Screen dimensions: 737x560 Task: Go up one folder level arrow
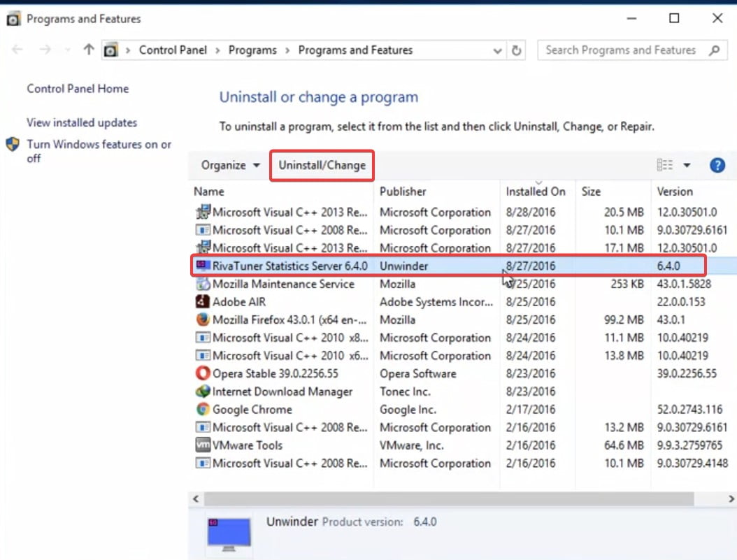point(89,50)
